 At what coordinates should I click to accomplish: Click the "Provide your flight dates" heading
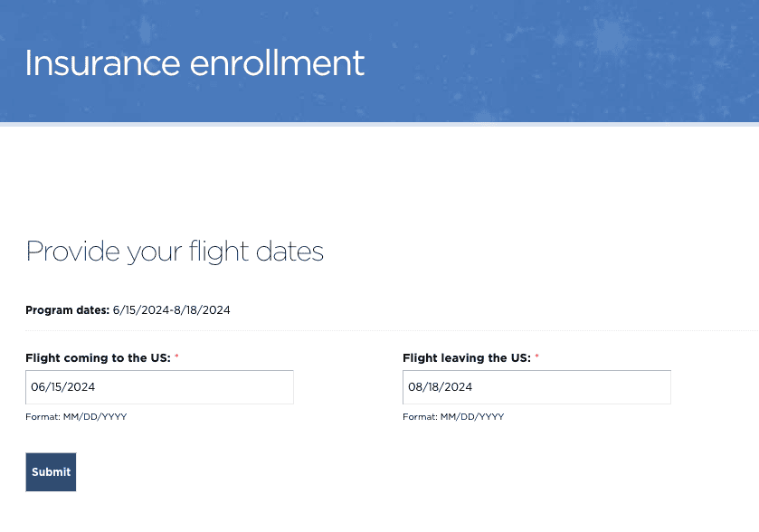(175, 251)
